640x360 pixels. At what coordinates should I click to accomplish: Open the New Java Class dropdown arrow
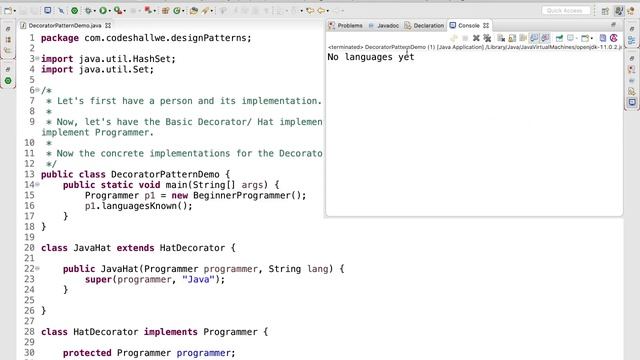click(x=183, y=11)
